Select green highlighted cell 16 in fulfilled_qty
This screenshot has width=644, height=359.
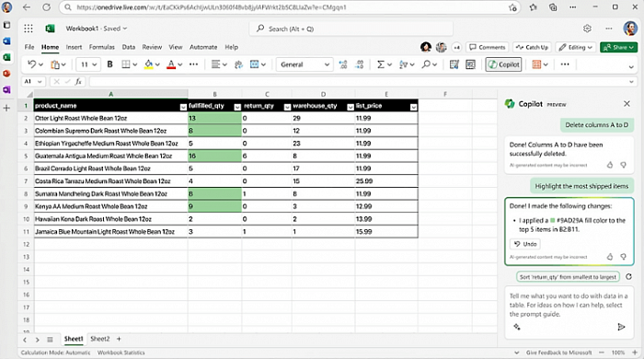coord(214,156)
